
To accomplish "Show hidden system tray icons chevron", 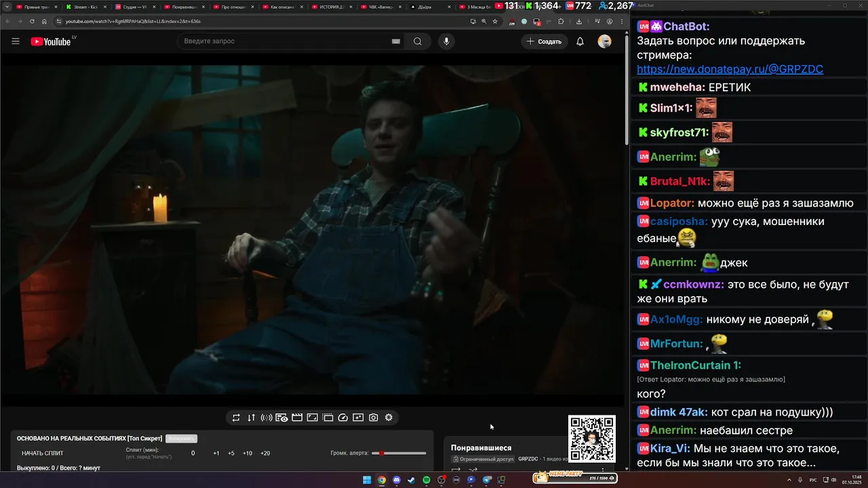I will tap(788, 480).
